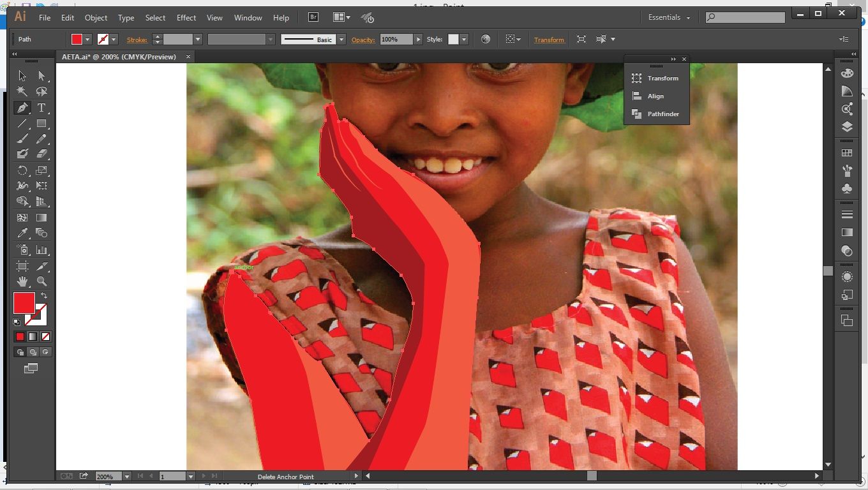Pick the Eyedropper tool
Image resolution: width=868 pixels, height=490 pixels.
pyautogui.click(x=22, y=233)
